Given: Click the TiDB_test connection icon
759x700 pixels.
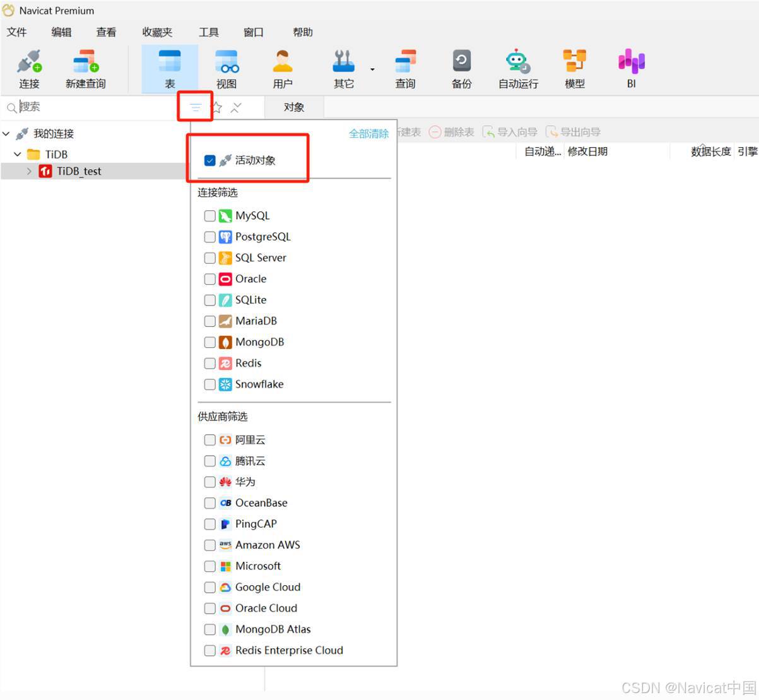Looking at the screenshot, I should 45,171.
